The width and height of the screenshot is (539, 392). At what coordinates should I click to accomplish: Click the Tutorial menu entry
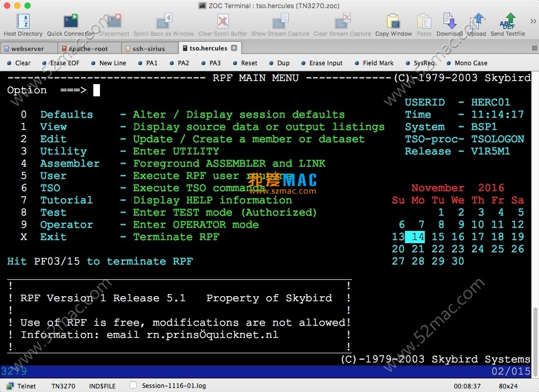coord(66,200)
